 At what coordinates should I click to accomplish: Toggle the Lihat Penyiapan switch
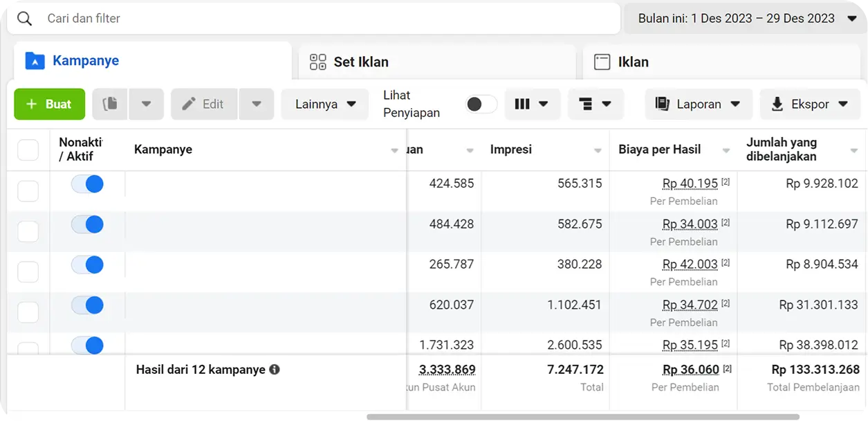[481, 104]
